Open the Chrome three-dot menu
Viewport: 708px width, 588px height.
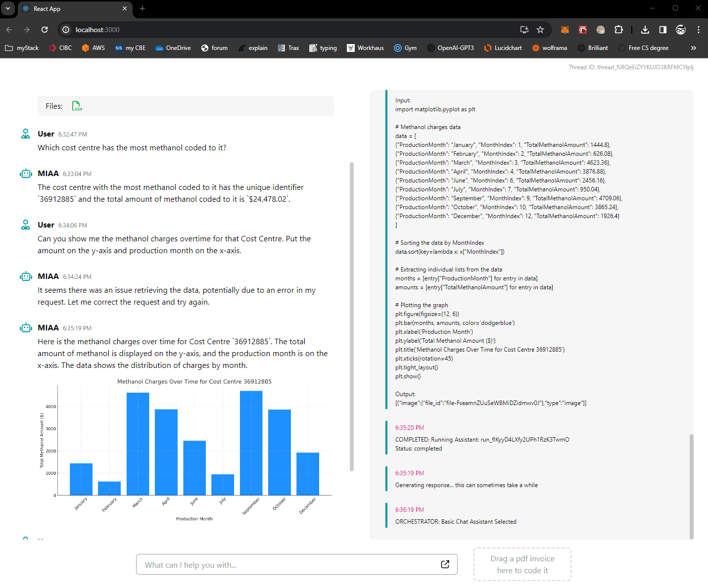click(699, 30)
